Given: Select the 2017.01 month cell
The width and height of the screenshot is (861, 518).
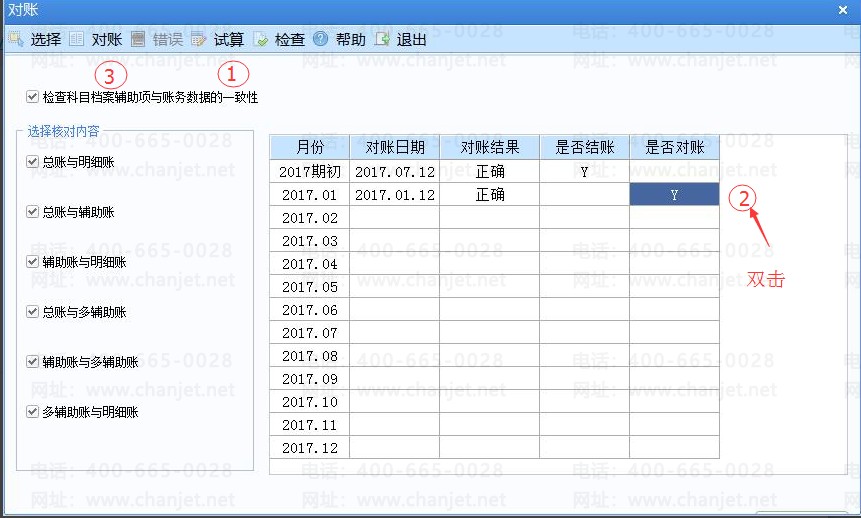Looking at the screenshot, I should pos(310,194).
